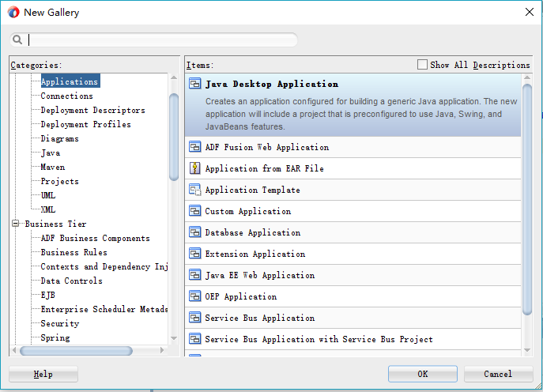Image resolution: width=543 pixels, height=392 pixels.
Task: Click Items list scrollbar down arrow
Action: coord(527,350)
